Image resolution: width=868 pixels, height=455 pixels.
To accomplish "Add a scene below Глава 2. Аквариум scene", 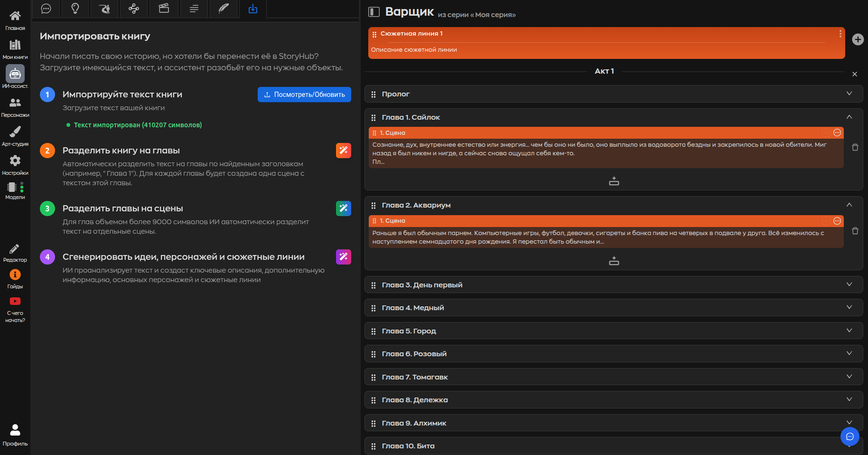I will click(614, 261).
